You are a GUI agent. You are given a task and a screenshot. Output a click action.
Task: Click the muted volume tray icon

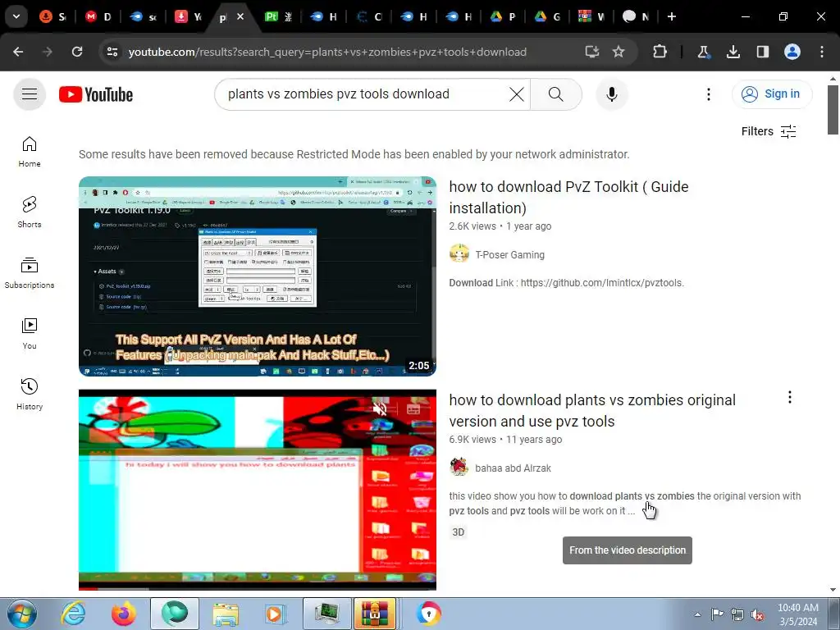757,614
